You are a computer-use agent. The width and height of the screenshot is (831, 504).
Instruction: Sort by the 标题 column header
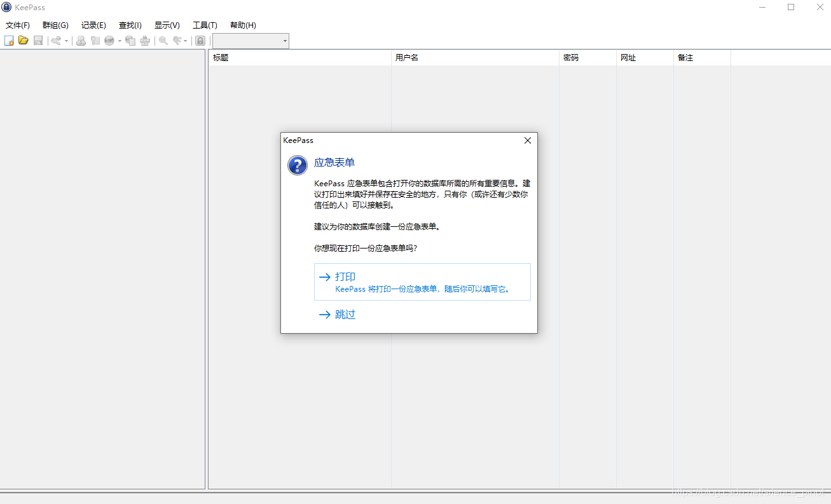tap(299, 57)
